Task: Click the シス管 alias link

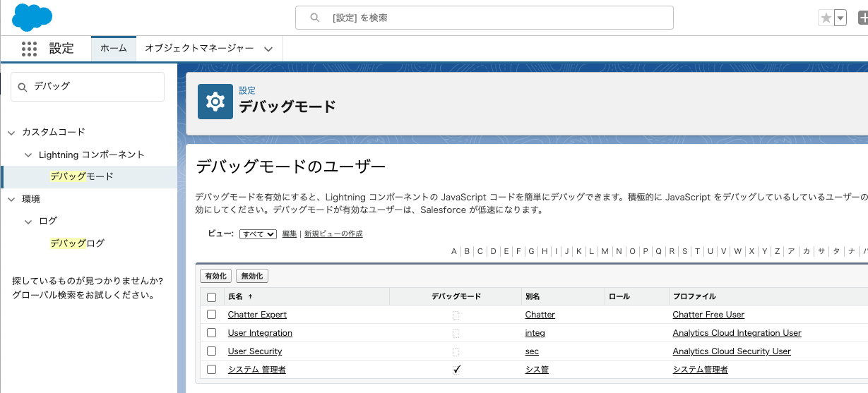Action: click(537, 370)
